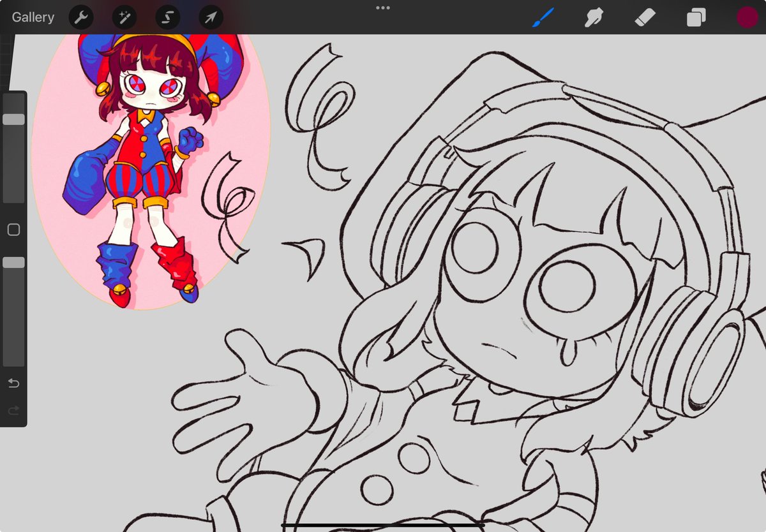Tap the three-dot multitasking menu at top
The image size is (766, 532).
pyautogui.click(x=383, y=8)
